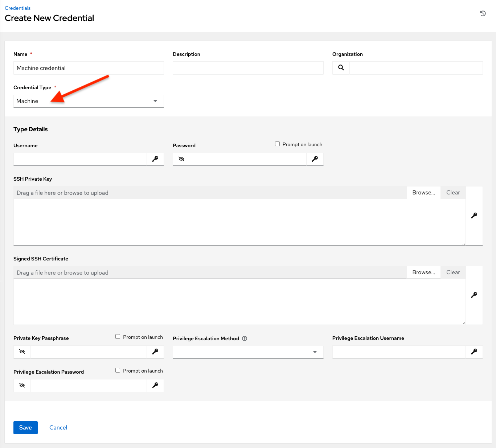Check Prompt on launch for Private Key Passphrase

tap(118, 336)
